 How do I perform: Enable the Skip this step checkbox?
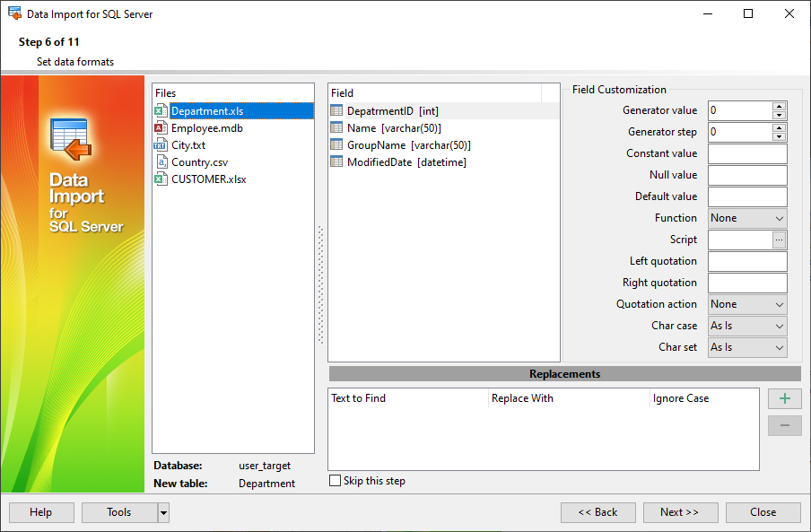336,481
